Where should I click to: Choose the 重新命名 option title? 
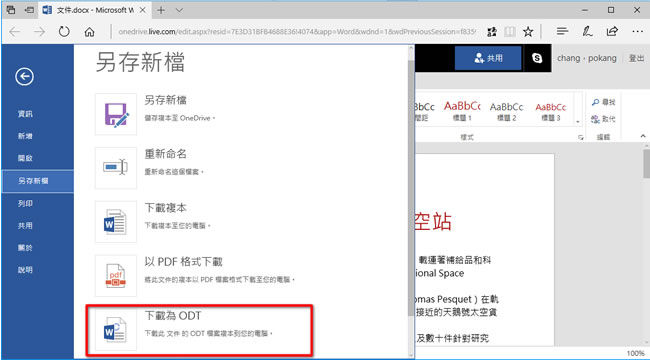[165, 154]
